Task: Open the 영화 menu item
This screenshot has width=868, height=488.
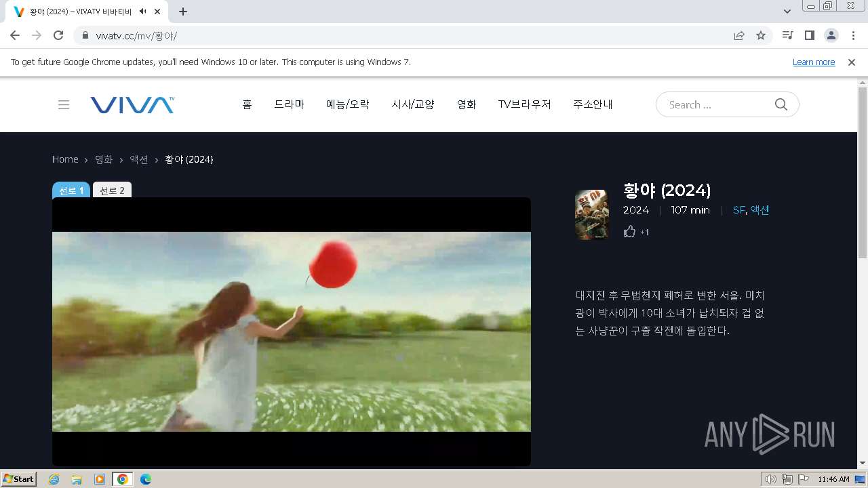Action: [x=467, y=104]
